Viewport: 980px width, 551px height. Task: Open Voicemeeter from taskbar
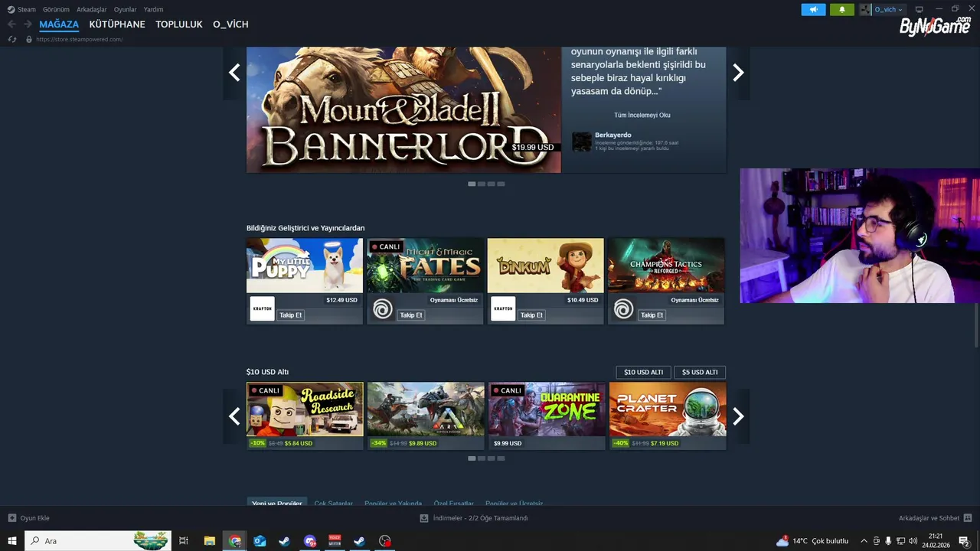pos(335,541)
